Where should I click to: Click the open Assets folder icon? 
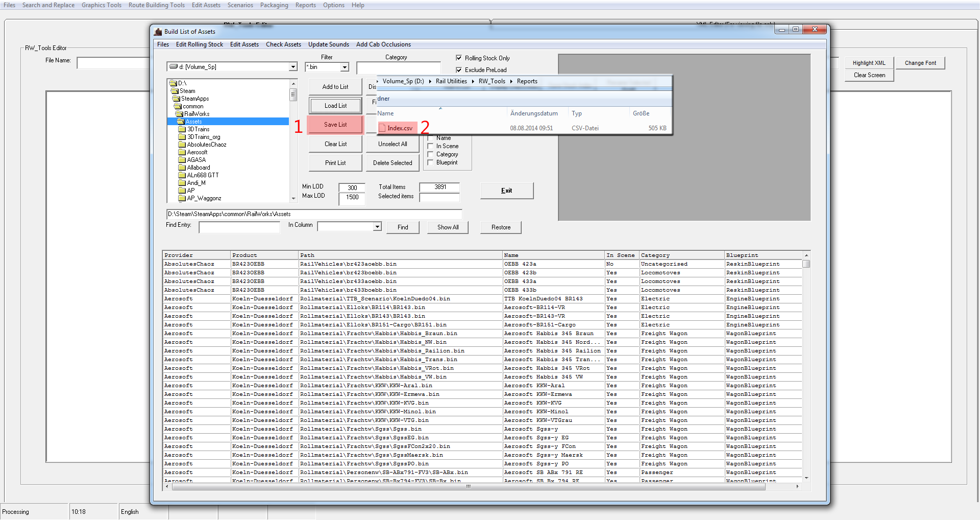click(x=181, y=122)
